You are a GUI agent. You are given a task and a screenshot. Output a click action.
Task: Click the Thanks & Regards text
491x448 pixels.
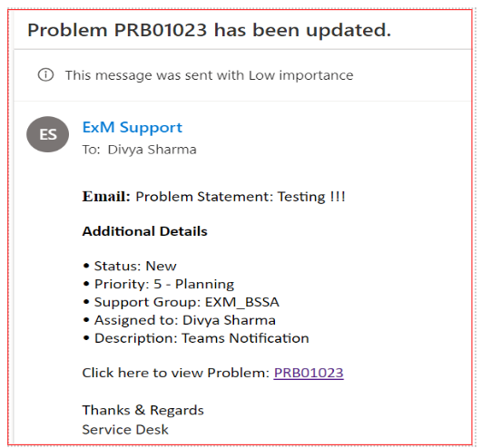pyautogui.click(x=142, y=410)
